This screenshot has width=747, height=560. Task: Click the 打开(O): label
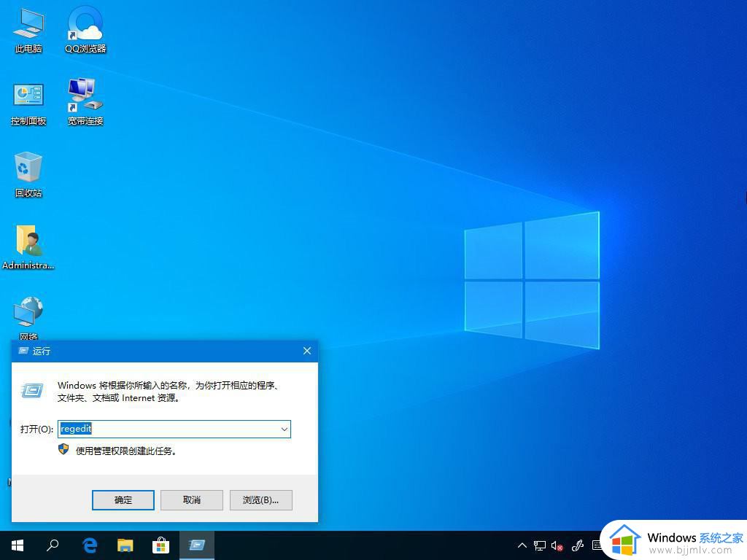click(36, 429)
